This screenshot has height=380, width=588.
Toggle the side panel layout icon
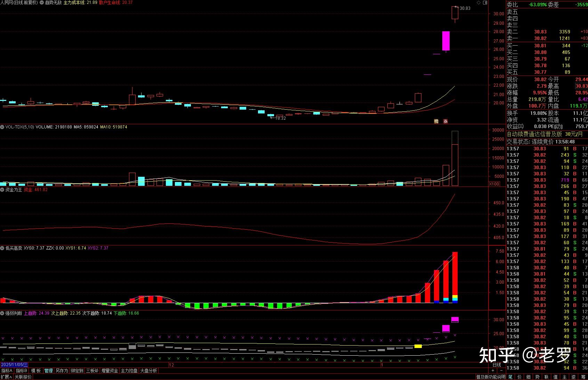pos(485,3)
